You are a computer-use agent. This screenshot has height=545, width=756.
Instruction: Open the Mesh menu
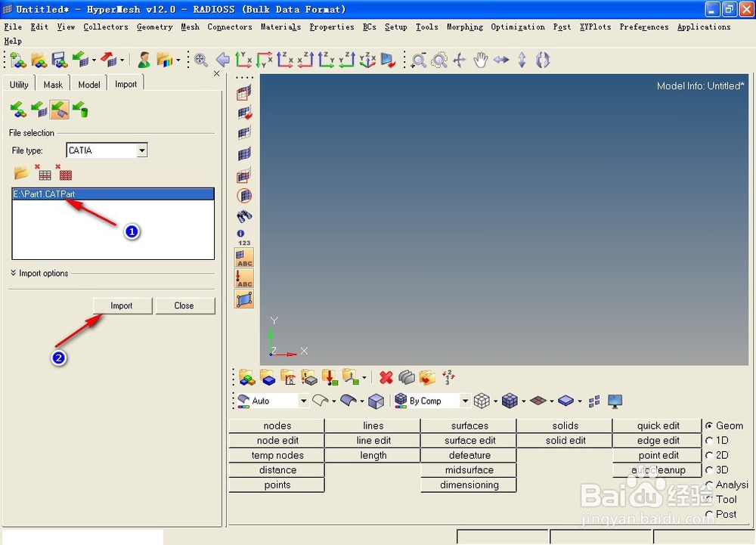pos(190,27)
